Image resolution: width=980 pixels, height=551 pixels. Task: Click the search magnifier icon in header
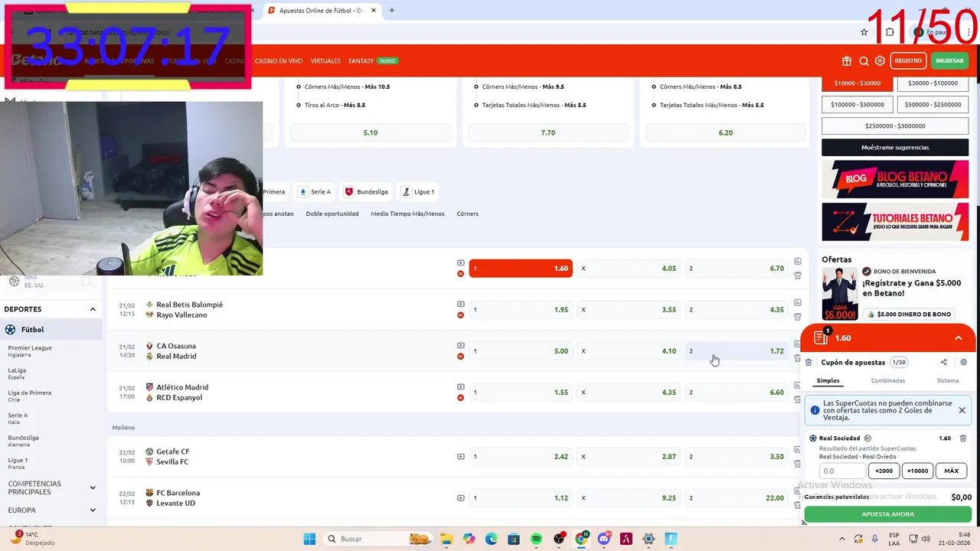[864, 61]
